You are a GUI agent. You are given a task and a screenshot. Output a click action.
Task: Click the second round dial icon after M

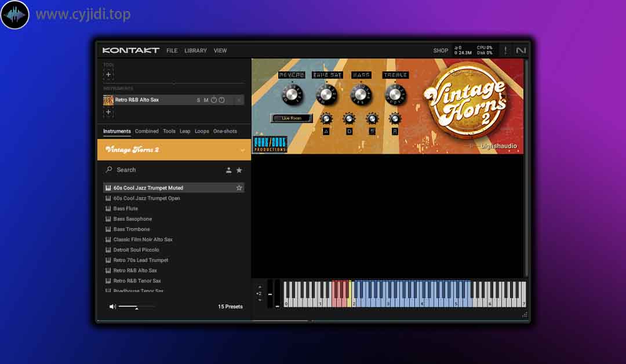point(221,100)
